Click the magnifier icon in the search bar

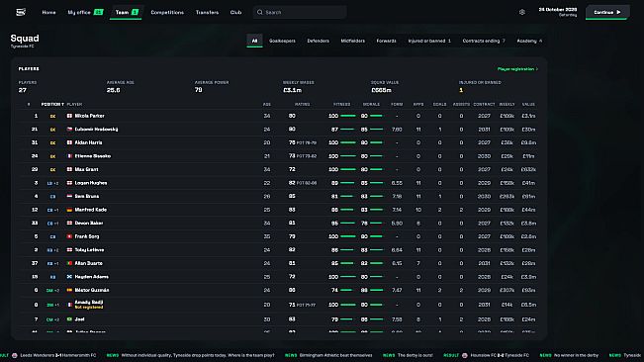(x=259, y=12)
